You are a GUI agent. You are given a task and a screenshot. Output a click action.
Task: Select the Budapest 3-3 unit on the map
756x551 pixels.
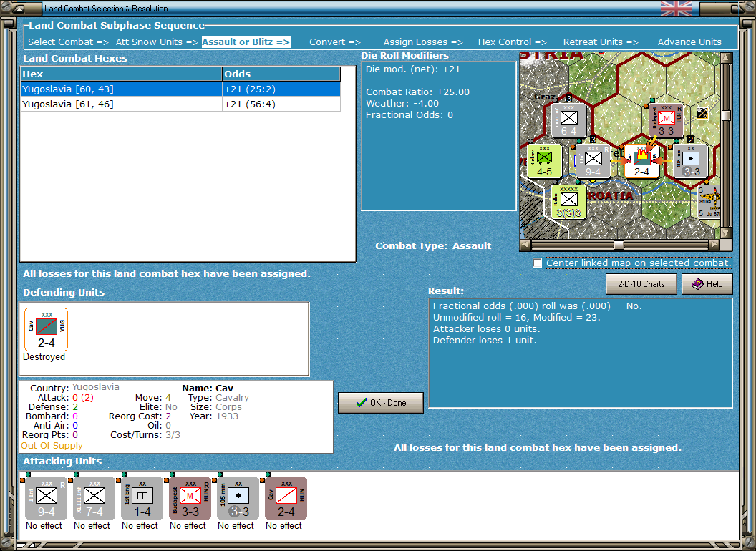(666, 120)
